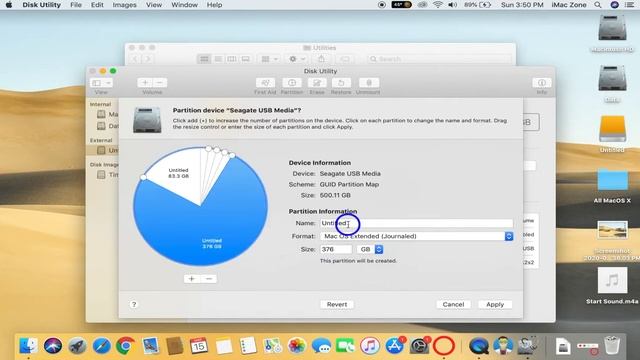
Task: Click the remove Volume minus icon in toolbar
Action: (x=160, y=83)
